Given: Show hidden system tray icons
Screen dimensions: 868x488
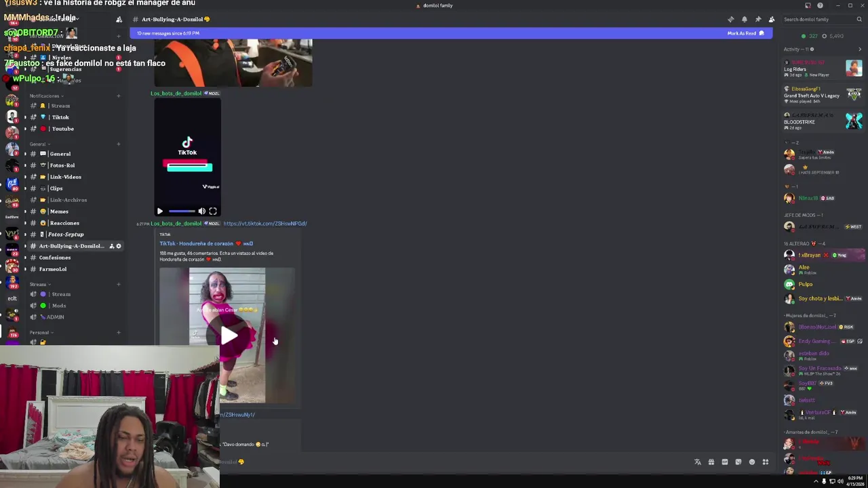Looking at the screenshot, I should pos(816,481).
